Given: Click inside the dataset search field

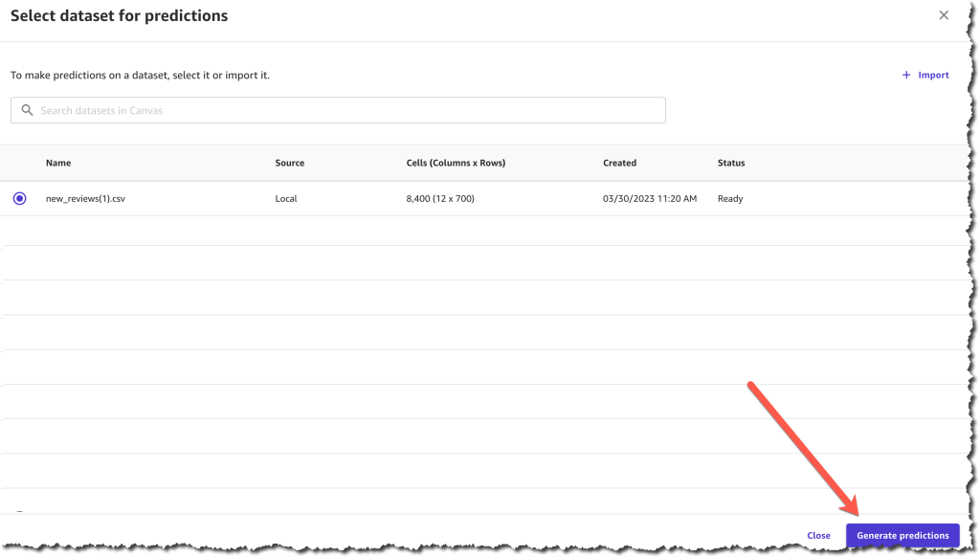Looking at the screenshot, I should tap(338, 109).
